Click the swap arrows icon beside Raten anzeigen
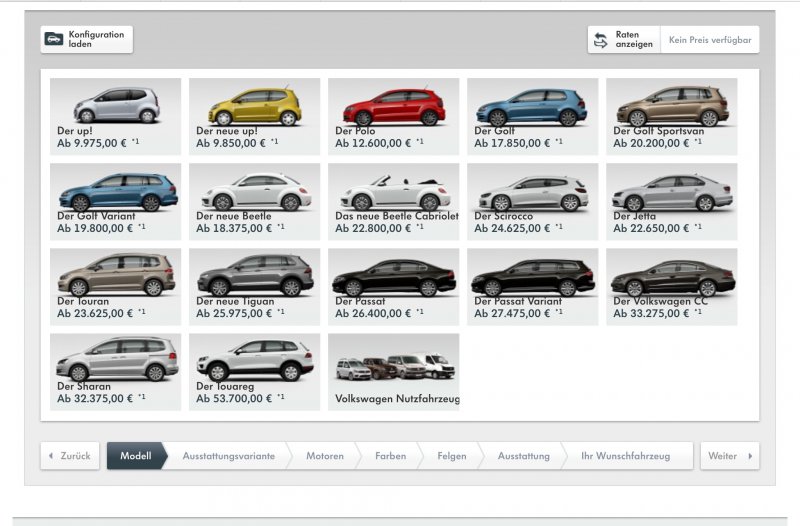The image size is (800, 526). click(601, 40)
